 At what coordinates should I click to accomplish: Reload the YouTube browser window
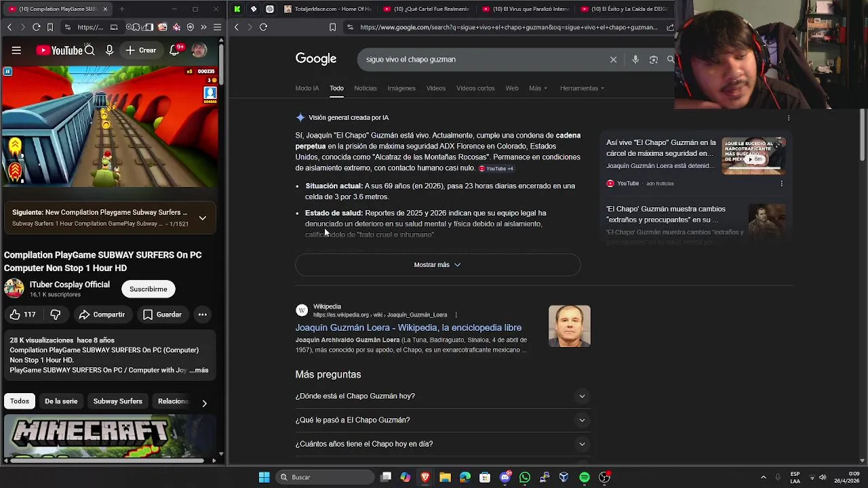pyautogui.click(x=36, y=27)
